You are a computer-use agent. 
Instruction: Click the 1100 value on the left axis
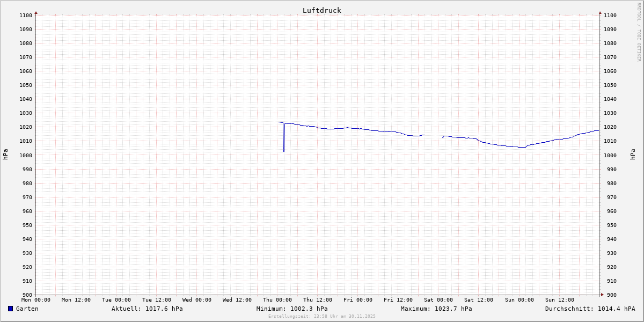click(26, 15)
